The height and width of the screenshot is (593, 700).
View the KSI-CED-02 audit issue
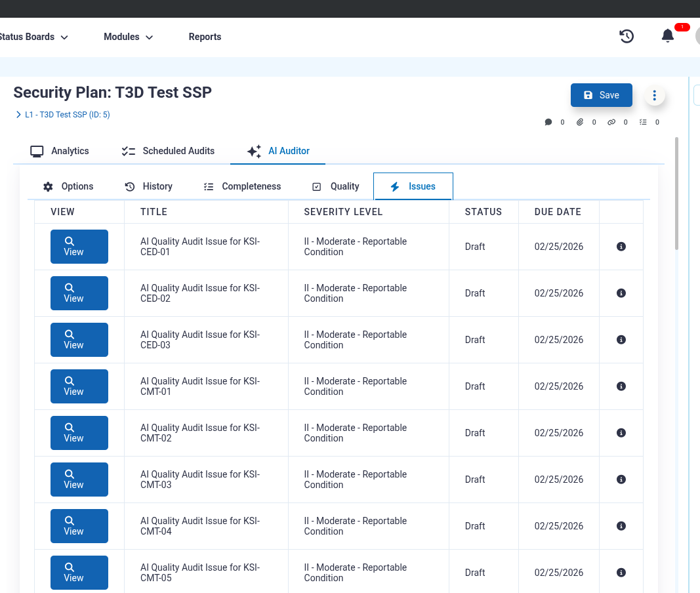pyautogui.click(x=79, y=293)
